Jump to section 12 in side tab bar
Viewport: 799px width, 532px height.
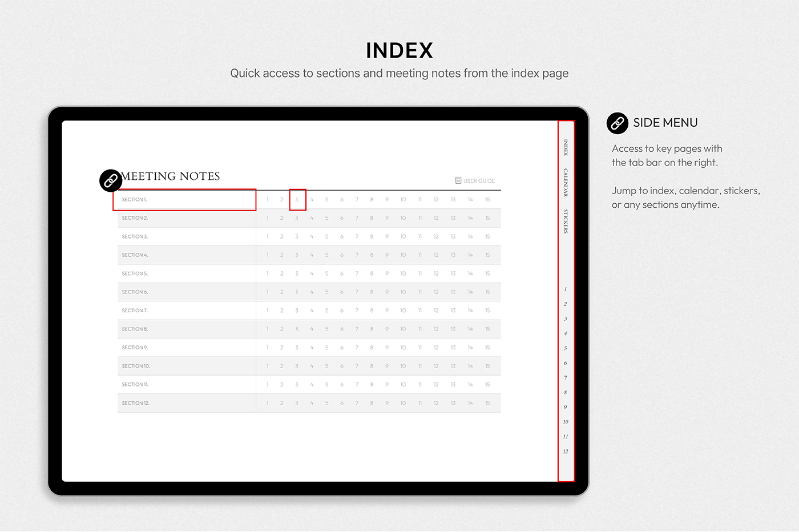pyautogui.click(x=566, y=452)
